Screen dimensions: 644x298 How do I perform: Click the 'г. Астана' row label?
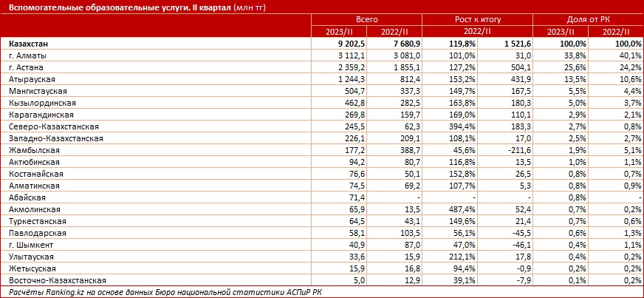click(x=26, y=67)
